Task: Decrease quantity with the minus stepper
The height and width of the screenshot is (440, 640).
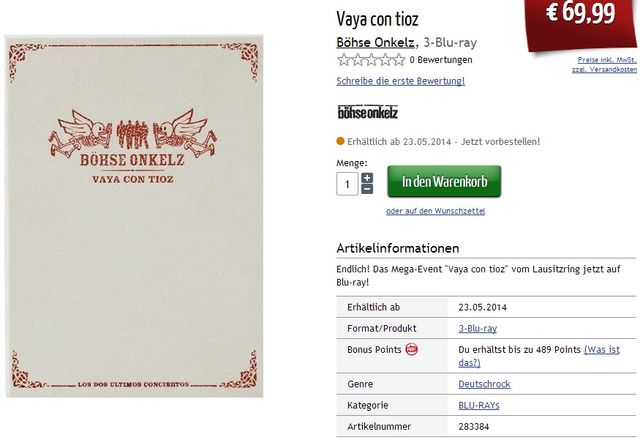Action: point(367,189)
